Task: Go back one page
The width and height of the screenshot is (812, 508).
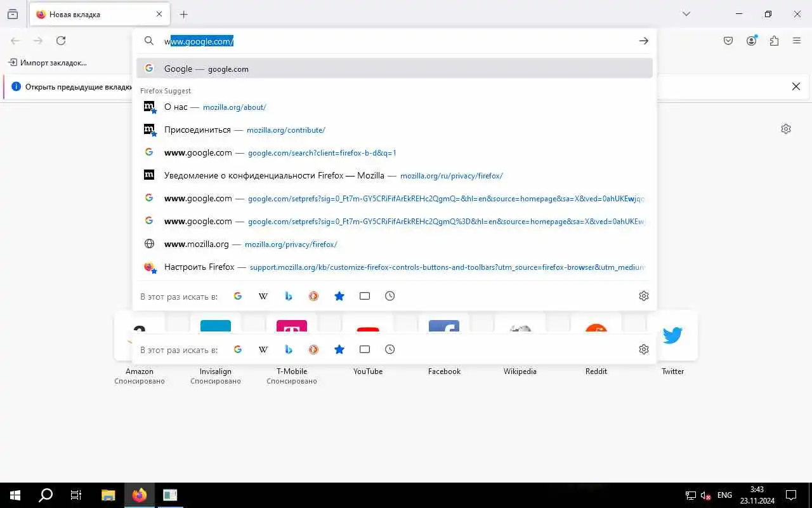Action: 15,41
